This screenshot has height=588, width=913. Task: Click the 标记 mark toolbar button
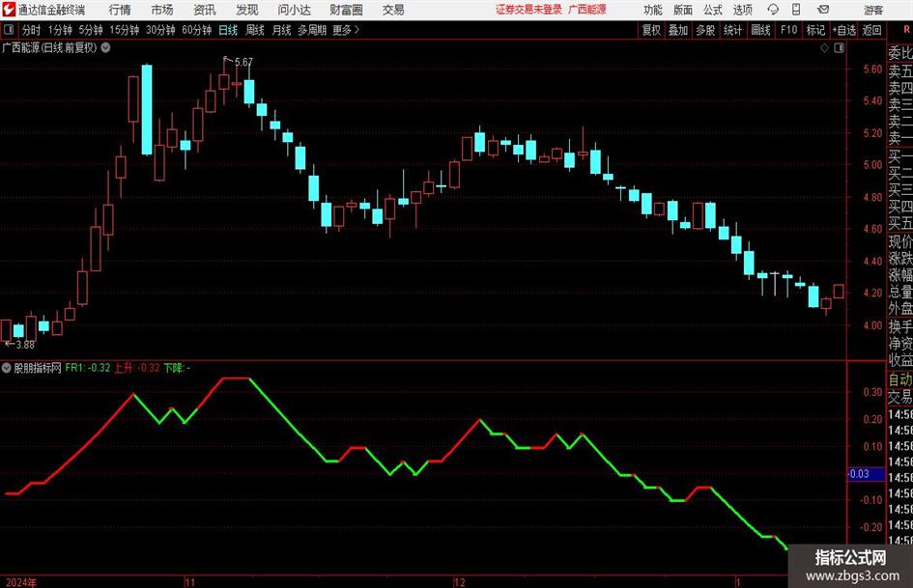[815, 30]
